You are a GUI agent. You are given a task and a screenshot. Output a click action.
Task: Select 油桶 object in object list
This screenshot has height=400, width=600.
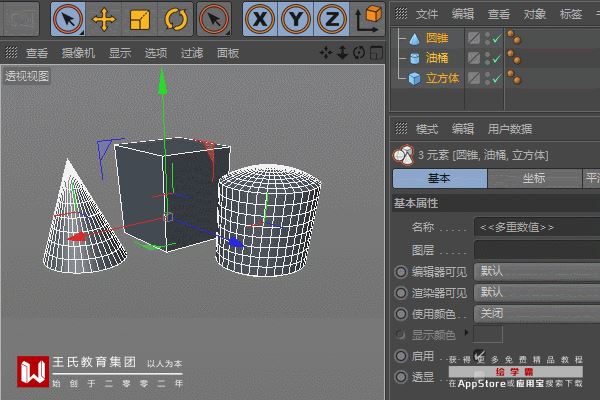(x=437, y=58)
